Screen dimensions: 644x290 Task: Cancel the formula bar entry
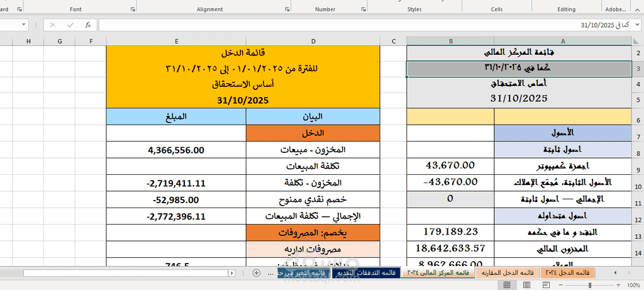coord(53,25)
